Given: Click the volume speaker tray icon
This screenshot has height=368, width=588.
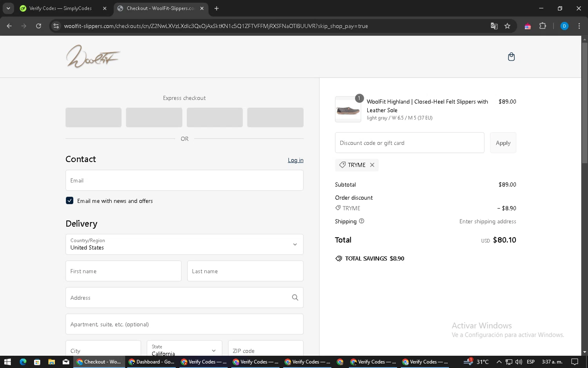Looking at the screenshot, I should (x=519, y=362).
